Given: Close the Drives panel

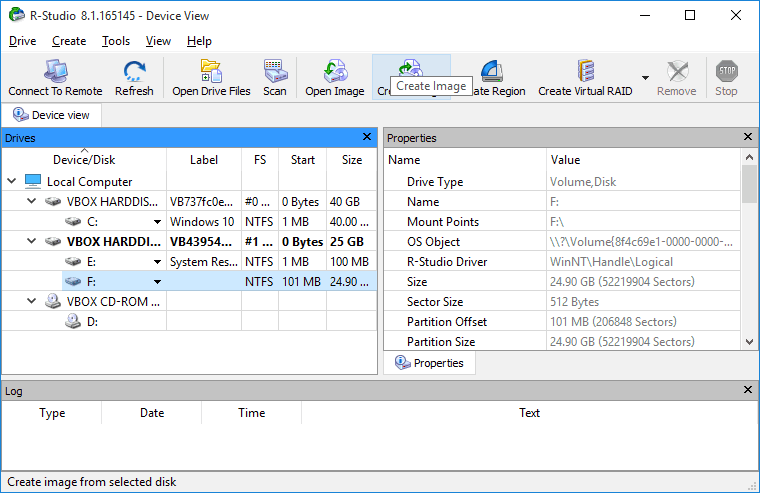Looking at the screenshot, I should (x=367, y=137).
